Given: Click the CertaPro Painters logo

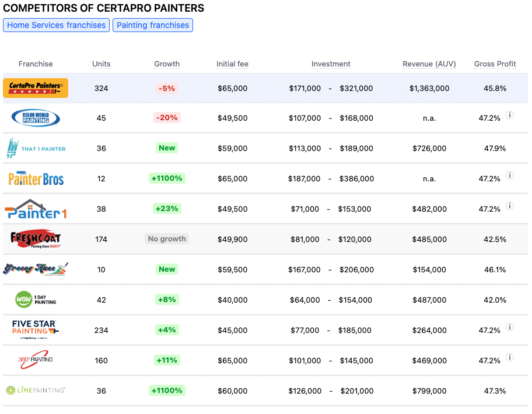Looking at the screenshot, I should (x=36, y=88).
